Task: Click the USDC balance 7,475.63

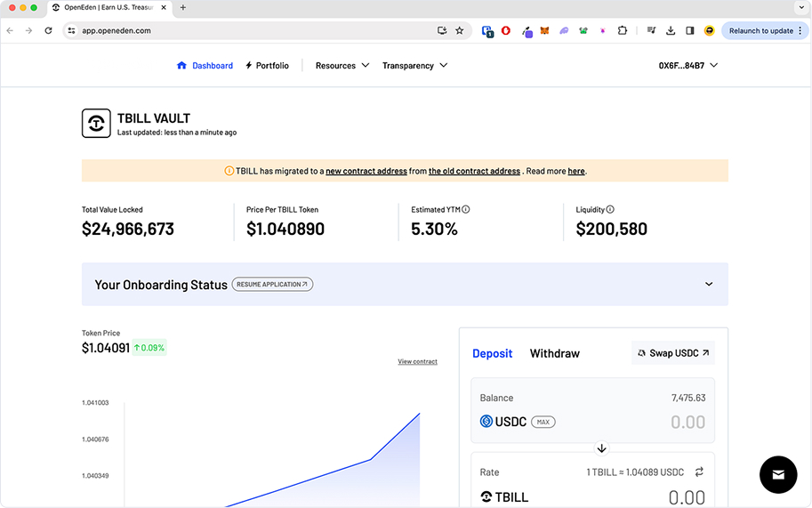Action: pyautogui.click(x=688, y=398)
